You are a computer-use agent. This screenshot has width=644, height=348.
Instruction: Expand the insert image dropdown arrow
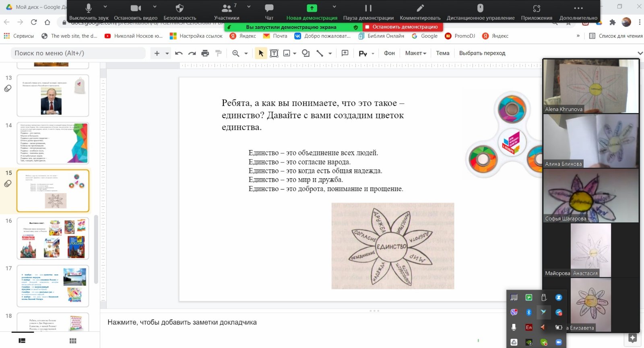coord(295,53)
